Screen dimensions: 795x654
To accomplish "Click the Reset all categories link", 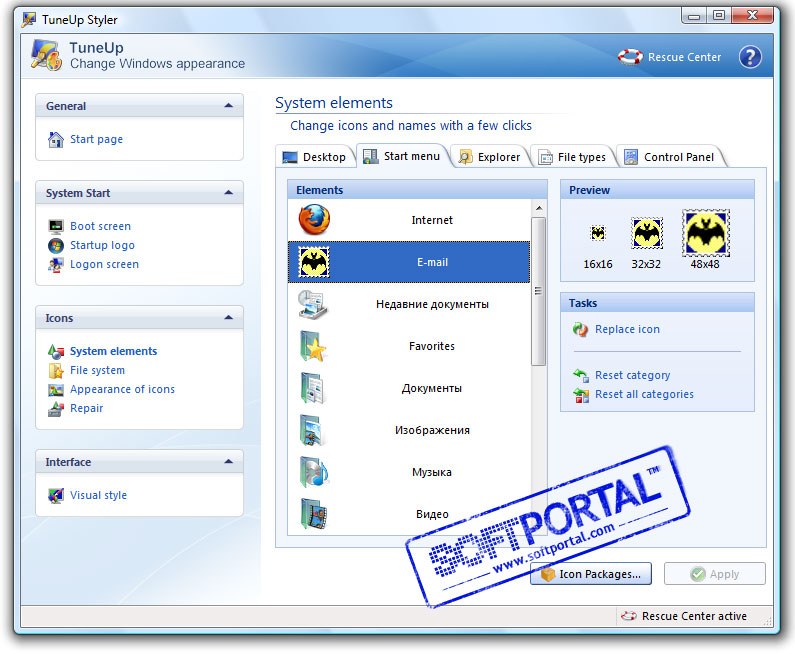I will click(644, 394).
